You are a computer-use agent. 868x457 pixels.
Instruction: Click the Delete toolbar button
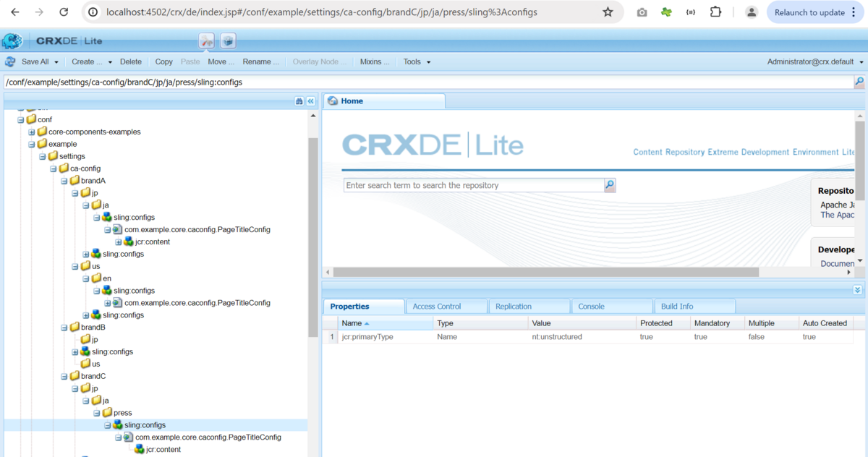131,62
